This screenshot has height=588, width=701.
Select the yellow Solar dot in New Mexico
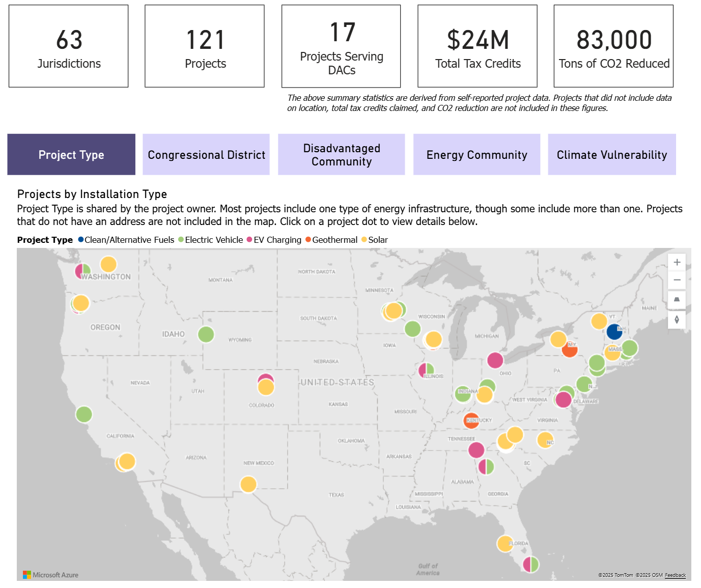click(248, 484)
